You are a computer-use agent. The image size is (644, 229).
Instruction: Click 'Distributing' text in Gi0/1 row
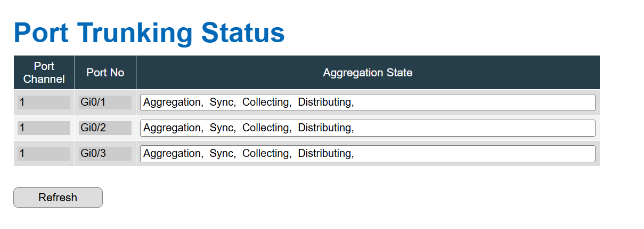point(324,102)
